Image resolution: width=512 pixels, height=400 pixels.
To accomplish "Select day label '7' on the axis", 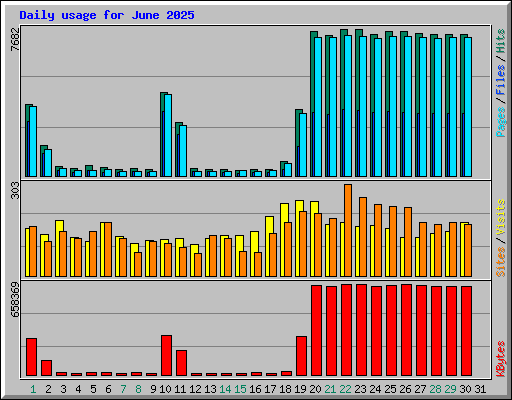I will coord(123,389).
